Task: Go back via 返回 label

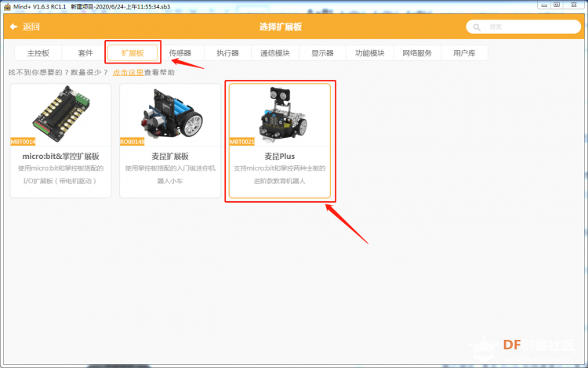Action: (31, 27)
